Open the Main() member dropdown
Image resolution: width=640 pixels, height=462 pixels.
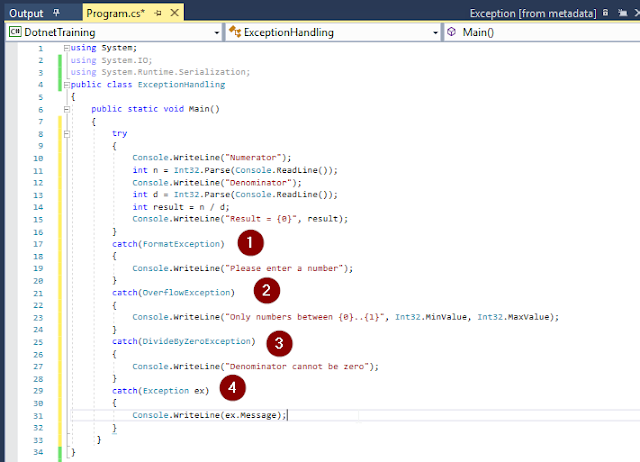542,32
